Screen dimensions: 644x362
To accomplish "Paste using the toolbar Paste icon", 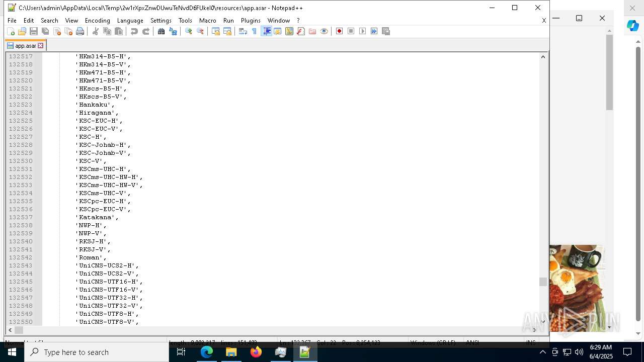I will 119,31.
